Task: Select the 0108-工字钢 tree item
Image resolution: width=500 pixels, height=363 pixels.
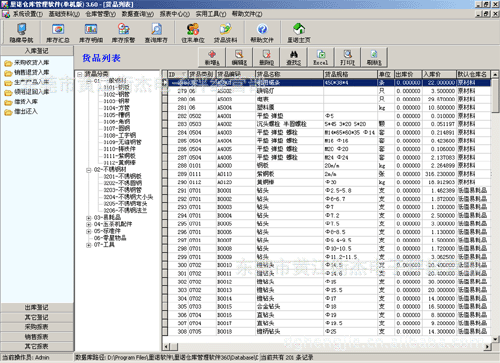Action: pos(119,135)
